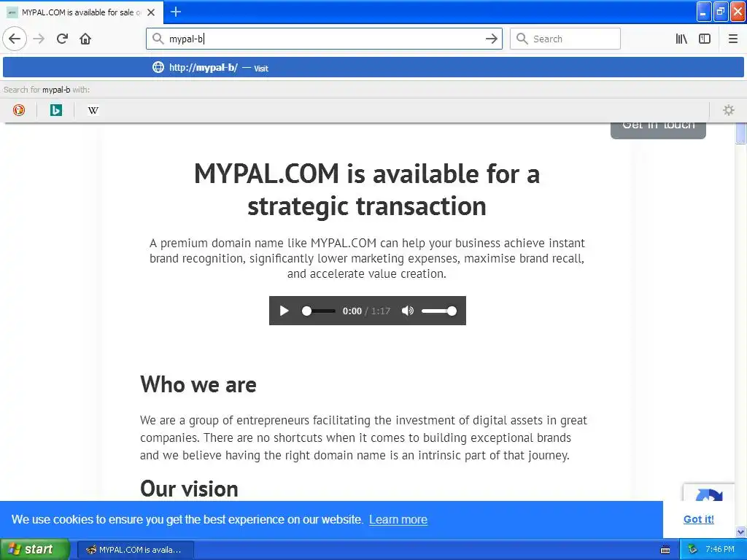Click the network tray icon near clock
This screenshot has height=560, width=747.
692,550
